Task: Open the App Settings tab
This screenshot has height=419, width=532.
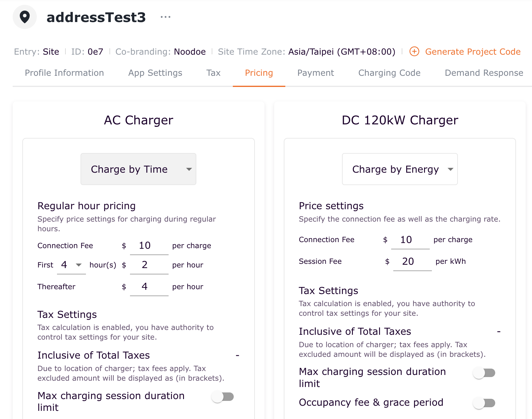Action: pyautogui.click(x=155, y=73)
